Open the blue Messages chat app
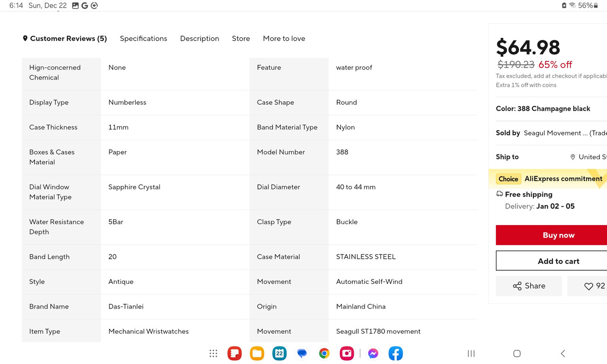 (x=302, y=354)
